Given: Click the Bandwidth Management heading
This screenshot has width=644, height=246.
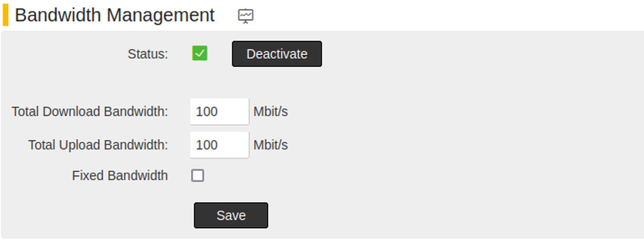Looking at the screenshot, I should coord(115,15).
